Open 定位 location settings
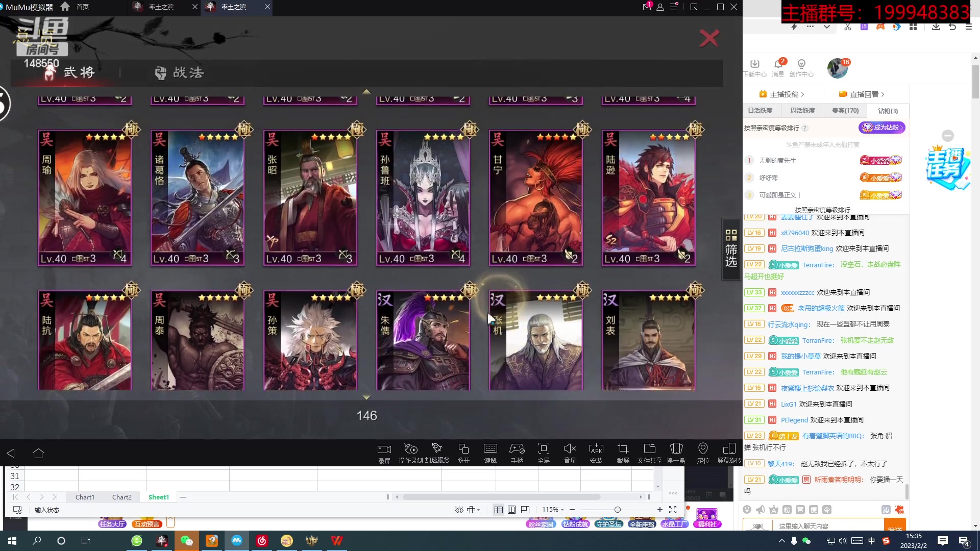The image size is (980, 551). click(x=703, y=453)
